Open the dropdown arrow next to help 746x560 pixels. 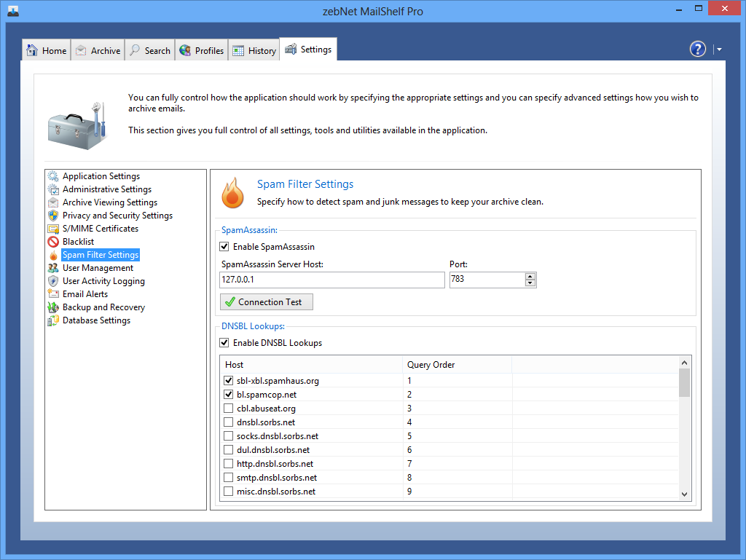[x=719, y=50]
